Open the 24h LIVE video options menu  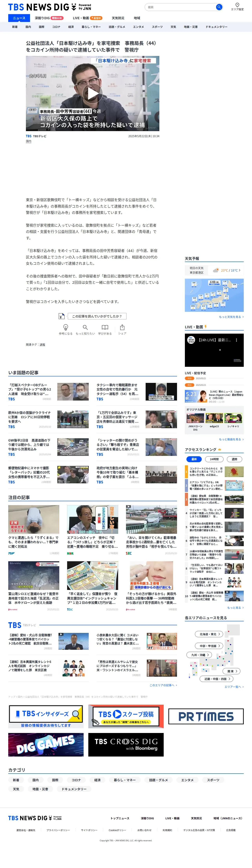236,340
